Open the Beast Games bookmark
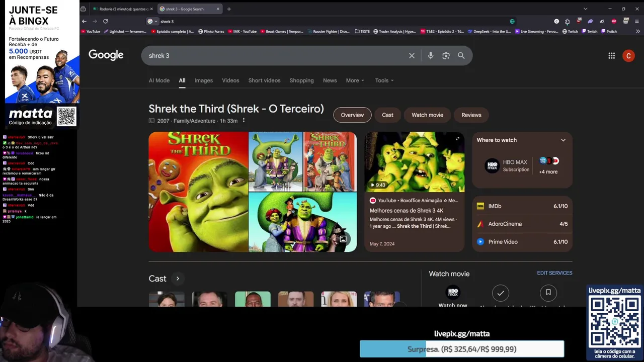The height and width of the screenshot is (362, 644). click(281, 31)
